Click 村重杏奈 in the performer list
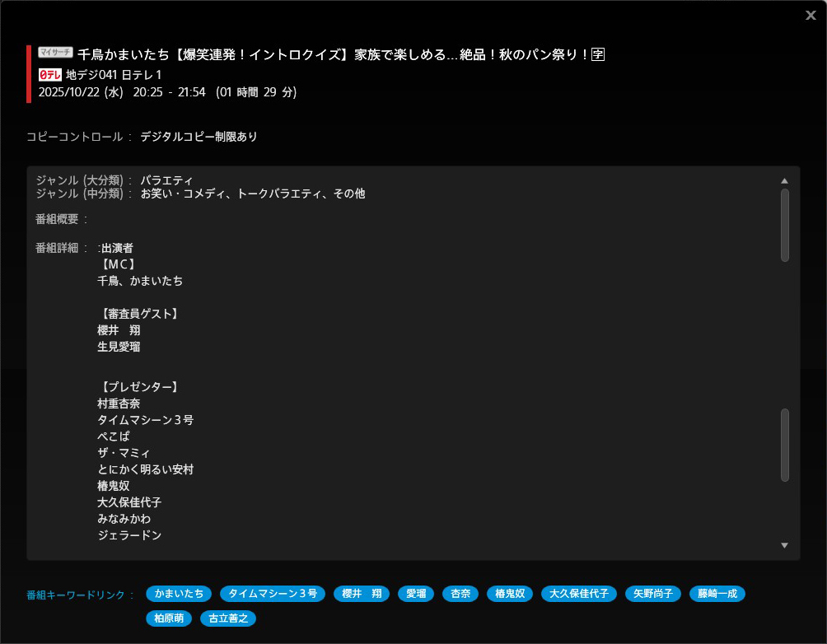Viewport: 827px width, 644px height. tap(119, 404)
